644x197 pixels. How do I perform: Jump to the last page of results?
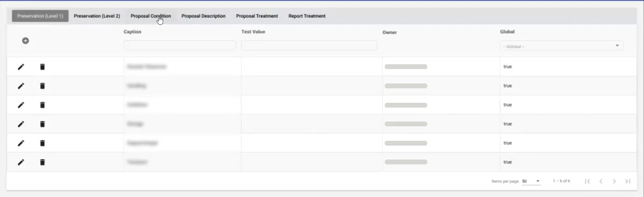click(x=627, y=181)
